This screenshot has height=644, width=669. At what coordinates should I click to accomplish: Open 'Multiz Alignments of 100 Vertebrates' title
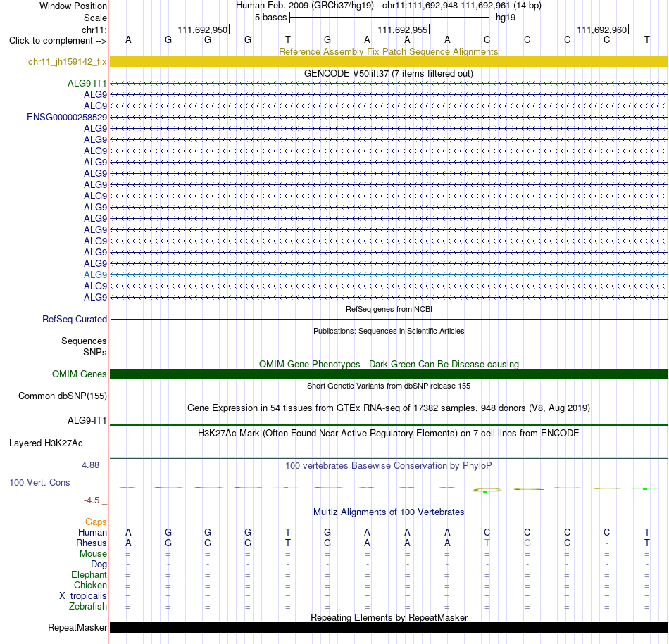(x=389, y=512)
